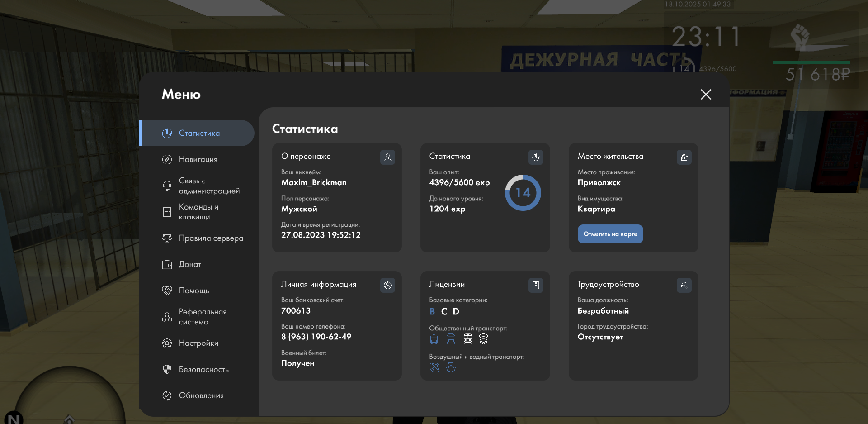Click the person icon in О персонаже card
The width and height of the screenshot is (868, 424).
click(387, 157)
